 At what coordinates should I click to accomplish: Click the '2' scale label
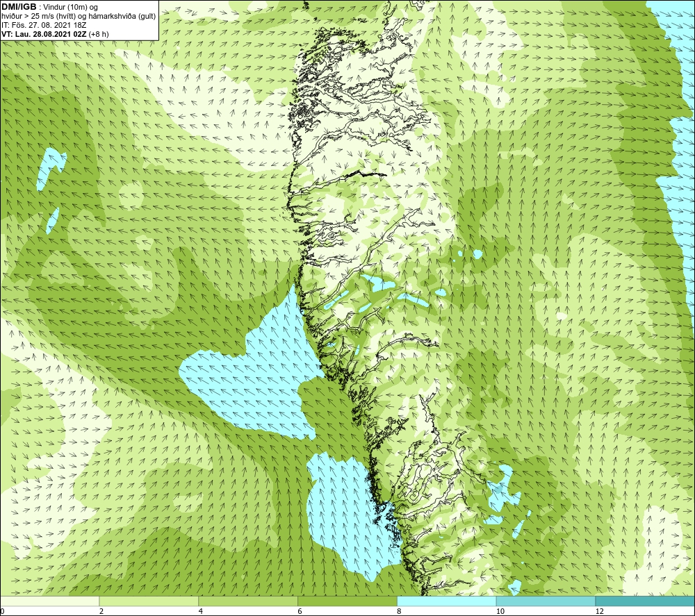[101, 612]
